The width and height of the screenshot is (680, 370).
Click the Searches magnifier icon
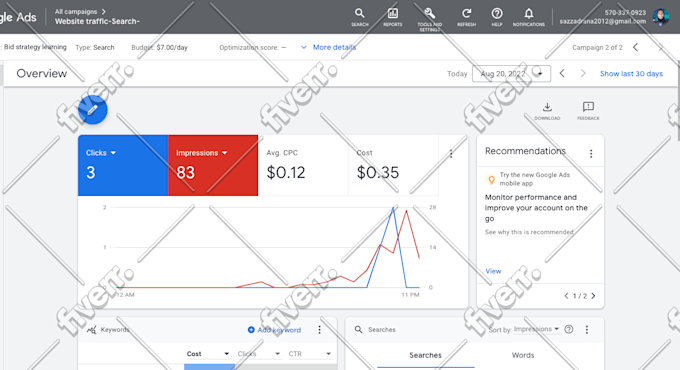pos(358,330)
